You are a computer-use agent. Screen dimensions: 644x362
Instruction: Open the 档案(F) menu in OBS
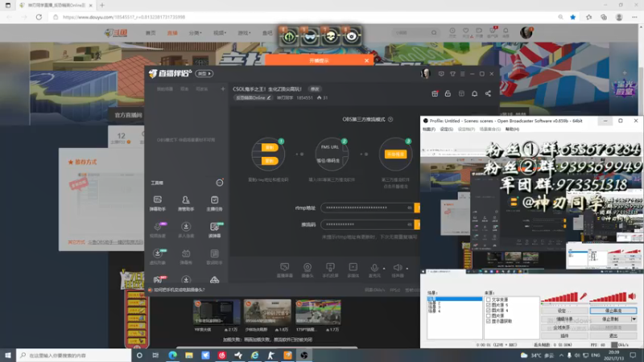[x=429, y=130]
